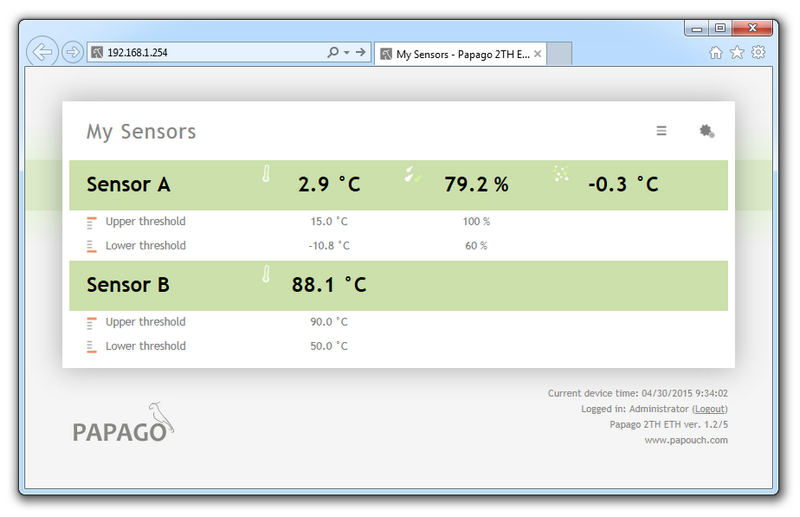Open a new blank browser tab
Image resolution: width=800 pixels, height=517 pixels.
tap(559, 54)
